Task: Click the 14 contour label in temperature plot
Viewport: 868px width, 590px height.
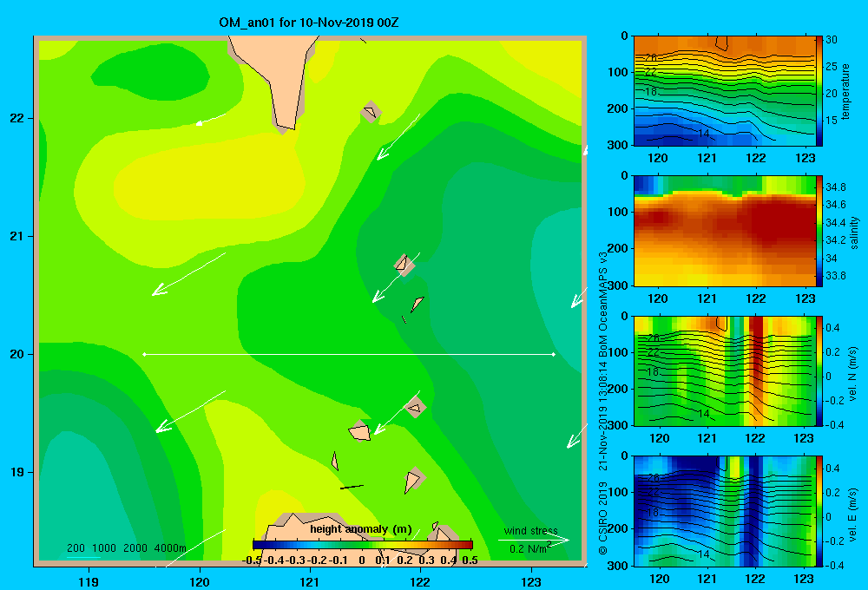Action: (703, 134)
